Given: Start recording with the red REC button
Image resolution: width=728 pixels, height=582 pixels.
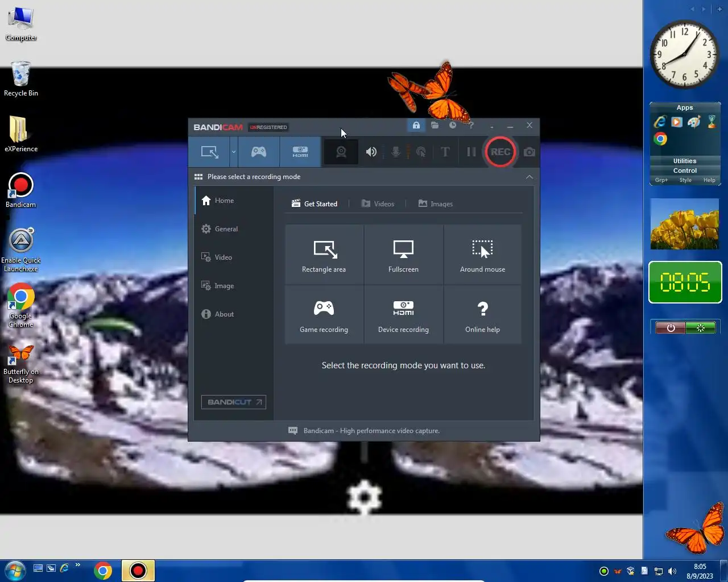Looking at the screenshot, I should (500, 152).
